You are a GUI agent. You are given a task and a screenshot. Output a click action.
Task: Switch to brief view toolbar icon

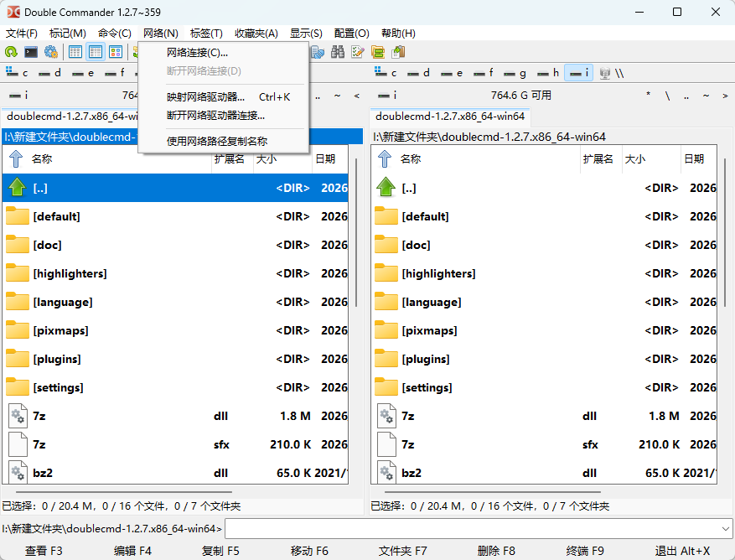[x=75, y=52]
